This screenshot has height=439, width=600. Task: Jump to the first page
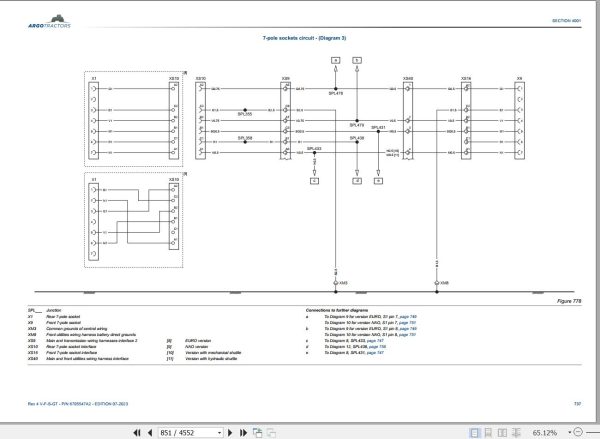[x=137, y=432]
